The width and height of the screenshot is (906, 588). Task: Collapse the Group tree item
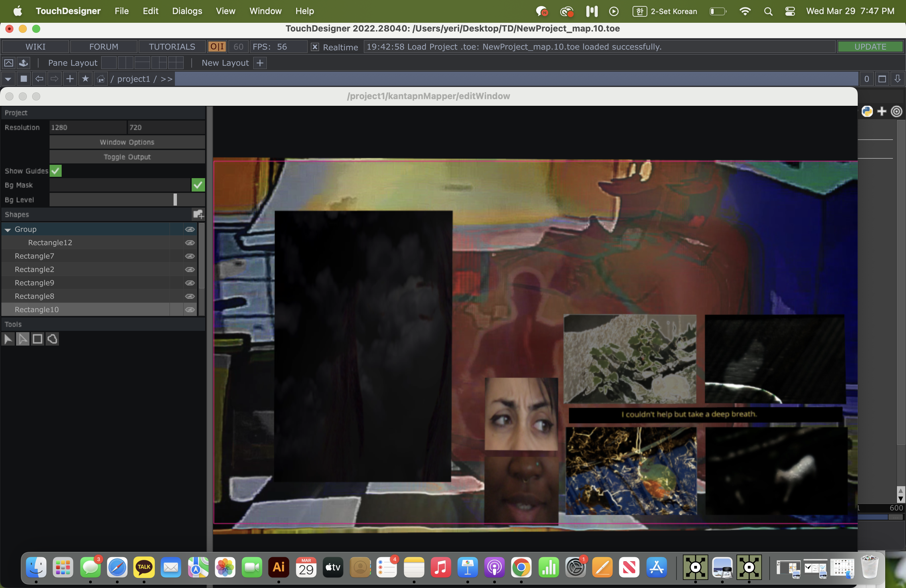pos(8,229)
